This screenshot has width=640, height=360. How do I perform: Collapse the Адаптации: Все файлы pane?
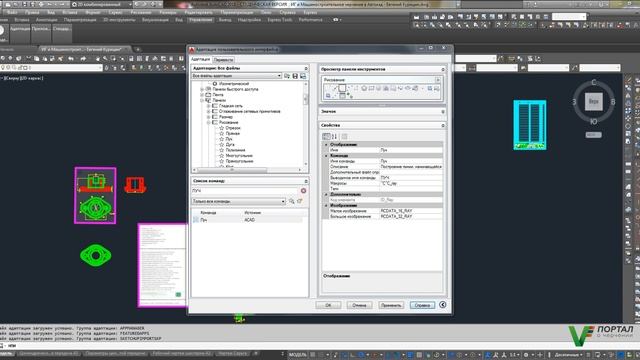tap(306, 69)
